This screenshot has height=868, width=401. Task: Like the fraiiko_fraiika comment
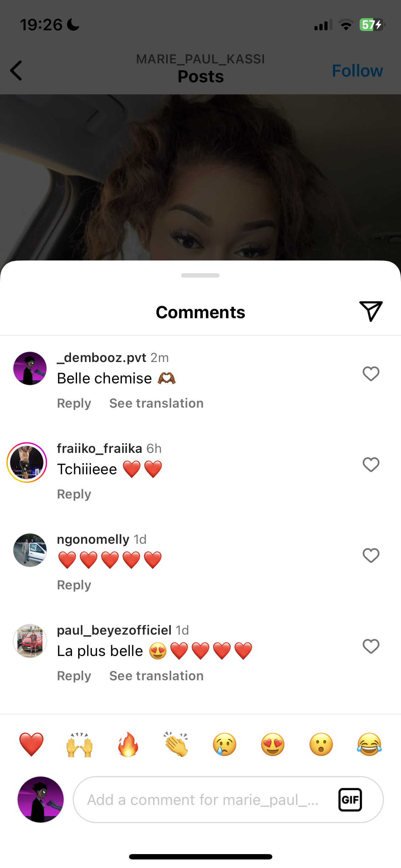371,465
